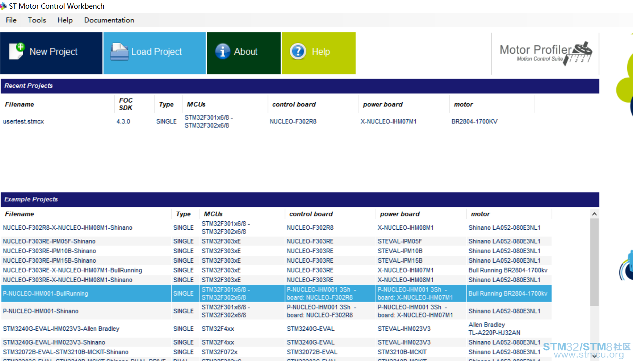Click the Example Projects vertical scrollbar thumb
Image resolution: width=633 pixels, height=364 pixels.
click(x=594, y=262)
